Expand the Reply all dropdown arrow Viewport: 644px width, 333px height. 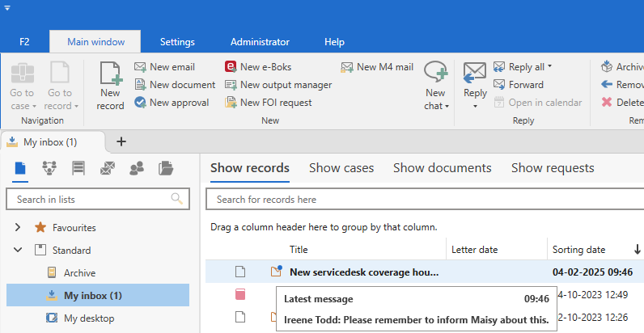point(550,67)
